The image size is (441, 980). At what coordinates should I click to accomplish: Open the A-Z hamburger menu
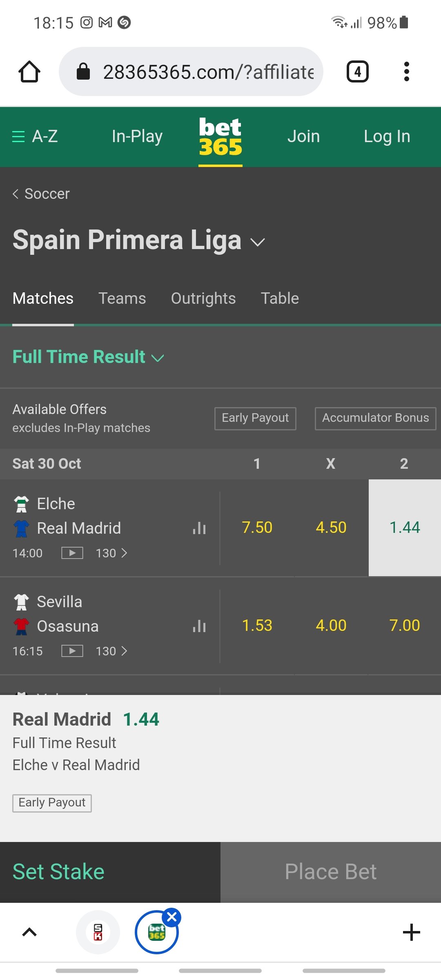(x=35, y=136)
